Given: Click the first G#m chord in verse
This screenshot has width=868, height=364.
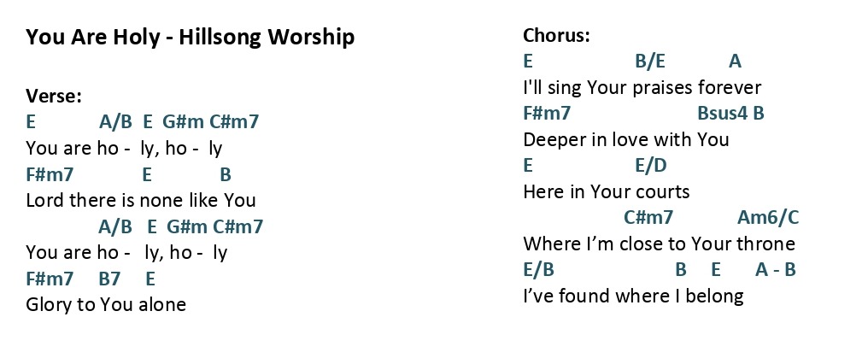Looking at the screenshot, I should 183,122.
